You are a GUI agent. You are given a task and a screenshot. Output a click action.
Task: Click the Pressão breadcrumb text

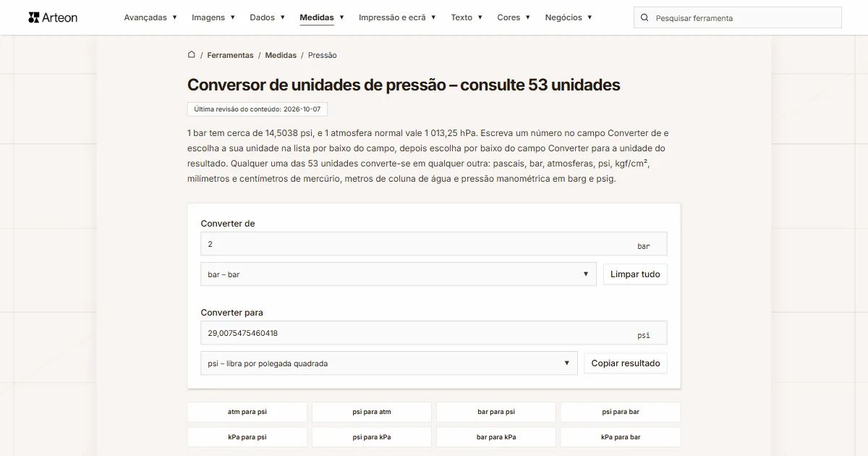pos(322,55)
